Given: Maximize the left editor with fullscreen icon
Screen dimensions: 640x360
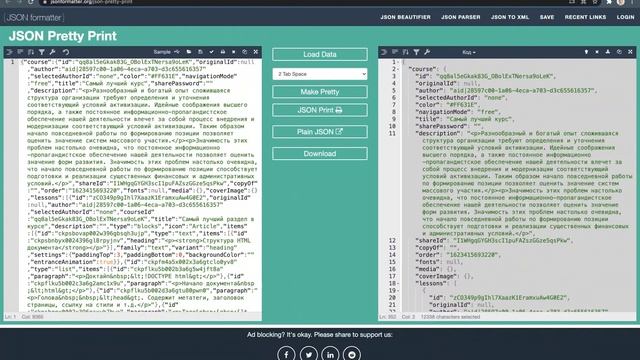Looking at the screenshot, I should 256,52.
